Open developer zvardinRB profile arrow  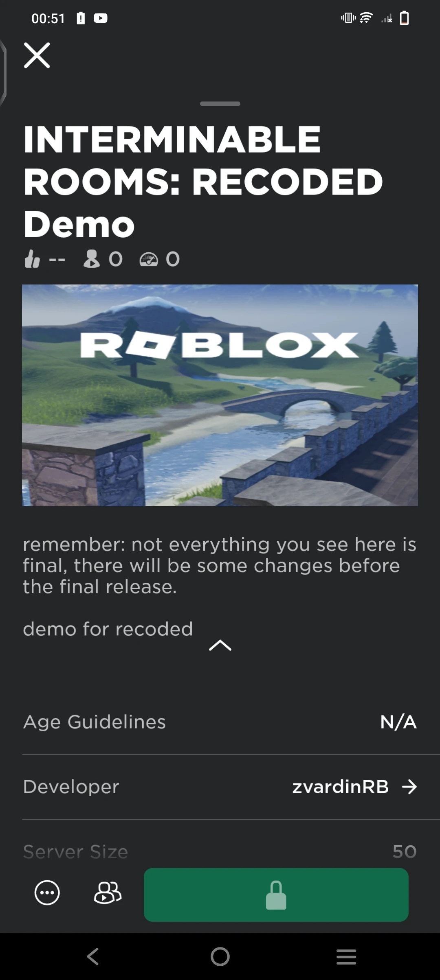click(409, 787)
